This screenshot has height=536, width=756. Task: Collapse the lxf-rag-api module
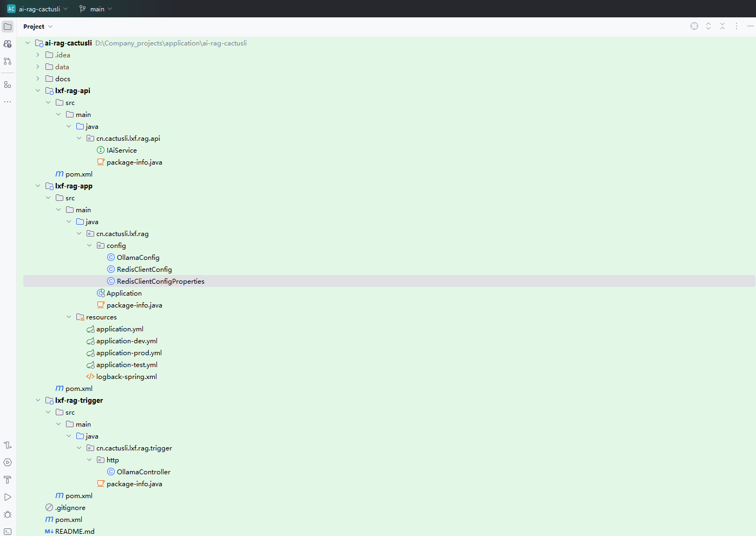[x=38, y=90]
